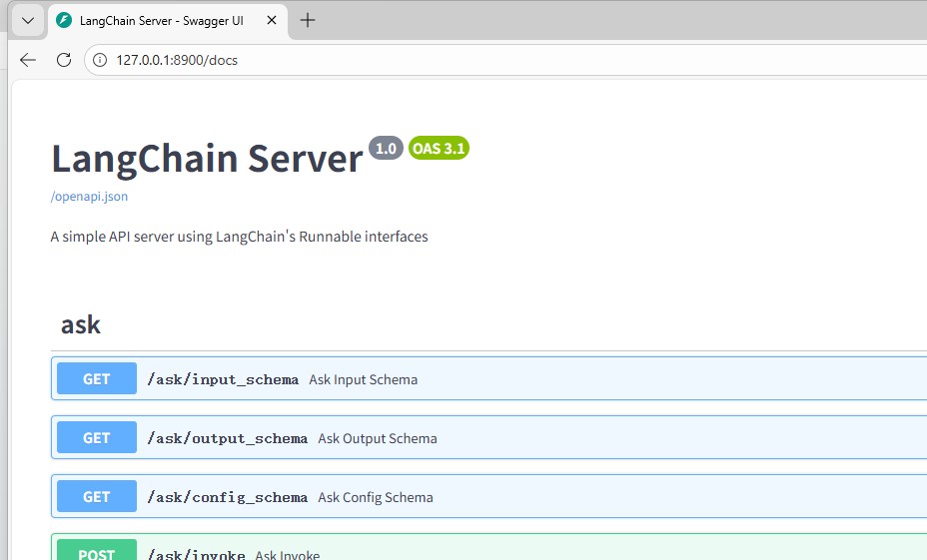Click the OAS 3.1 badge

[x=439, y=149]
